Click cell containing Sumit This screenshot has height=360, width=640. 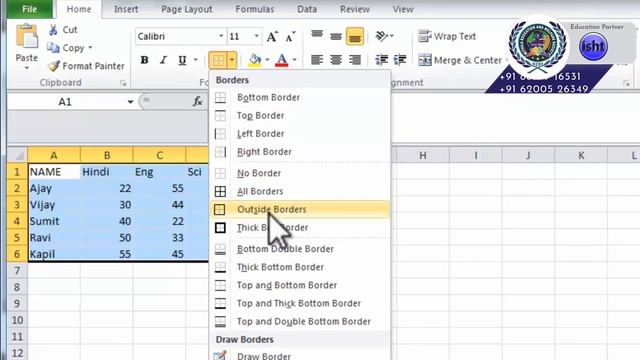click(x=54, y=221)
